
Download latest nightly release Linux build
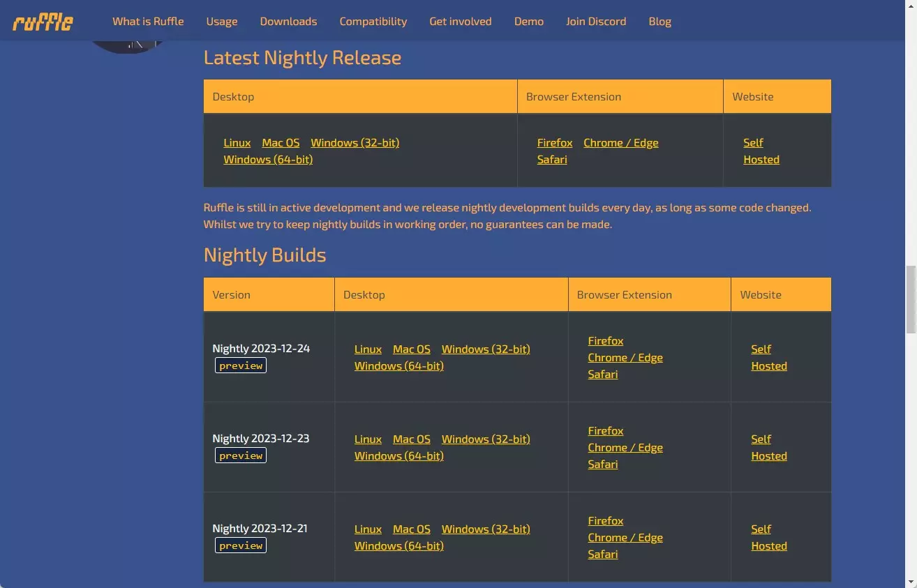(237, 142)
